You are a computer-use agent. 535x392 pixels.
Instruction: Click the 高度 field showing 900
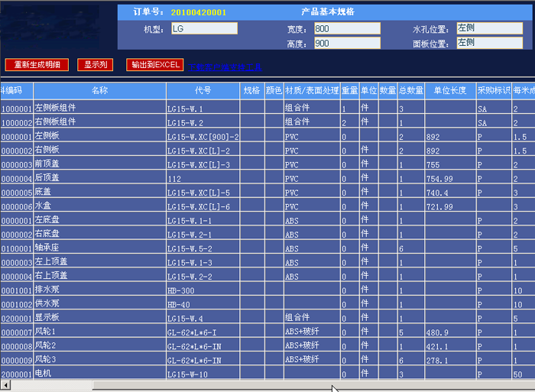347,44
